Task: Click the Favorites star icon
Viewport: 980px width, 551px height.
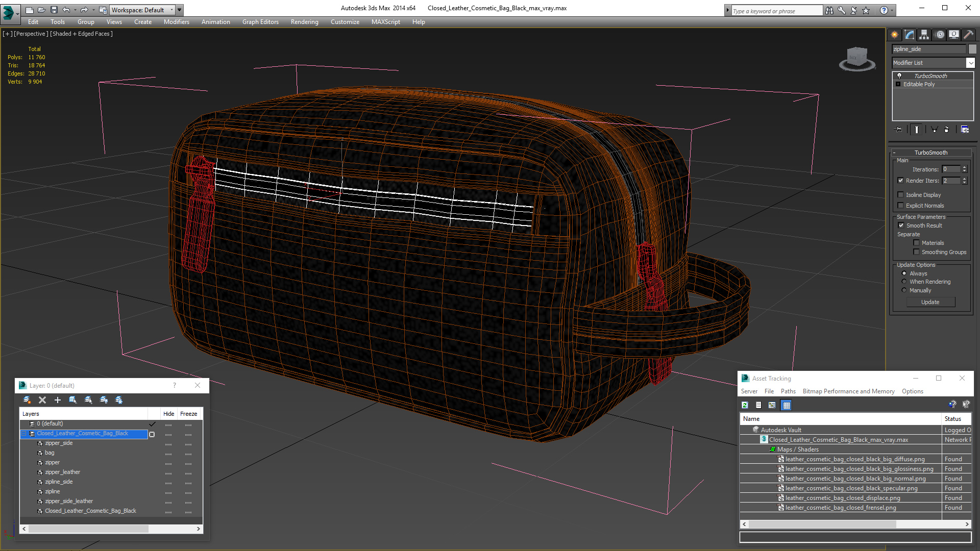Action: [866, 10]
